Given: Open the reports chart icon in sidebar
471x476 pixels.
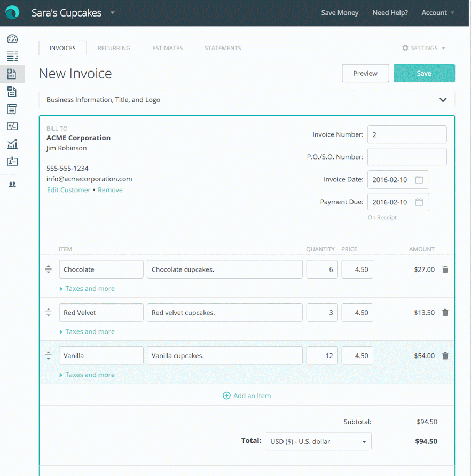Looking at the screenshot, I should [12, 144].
